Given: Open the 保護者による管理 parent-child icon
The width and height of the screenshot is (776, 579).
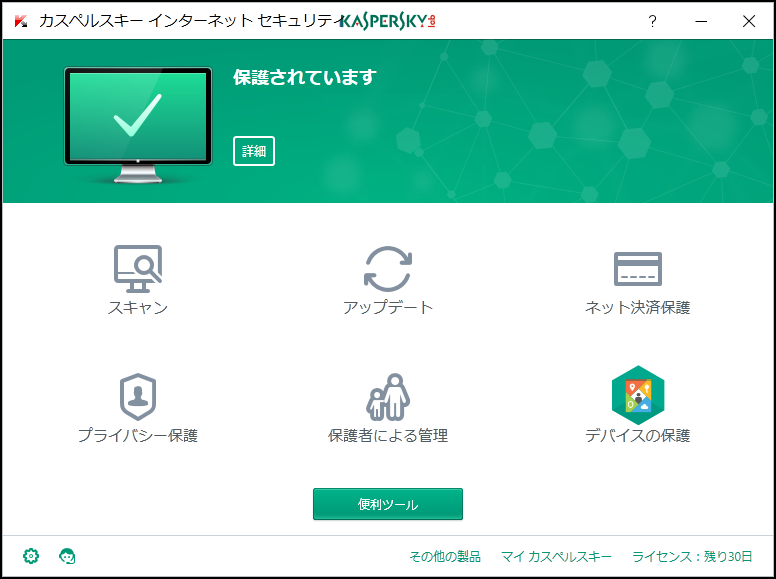Looking at the screenshot, I should coord(388,397).
